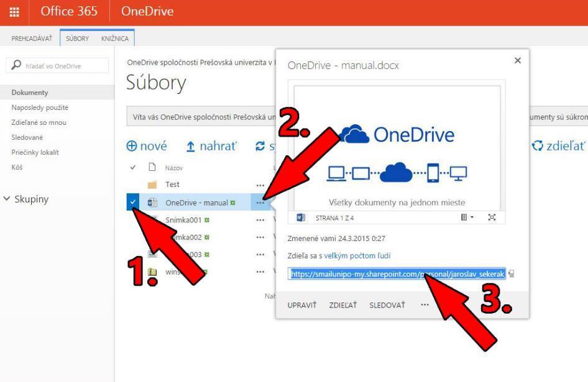Viewport: 588px width, 382px height.
Task: Click the Test folder icon
Action: (x=152, y=184)
